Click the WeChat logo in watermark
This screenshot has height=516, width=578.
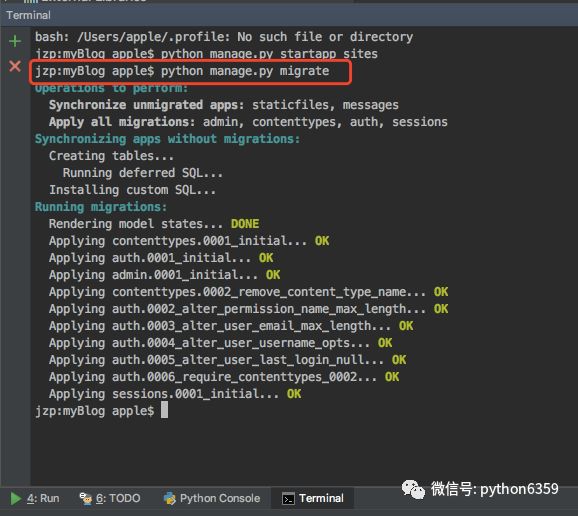(413, 489)
